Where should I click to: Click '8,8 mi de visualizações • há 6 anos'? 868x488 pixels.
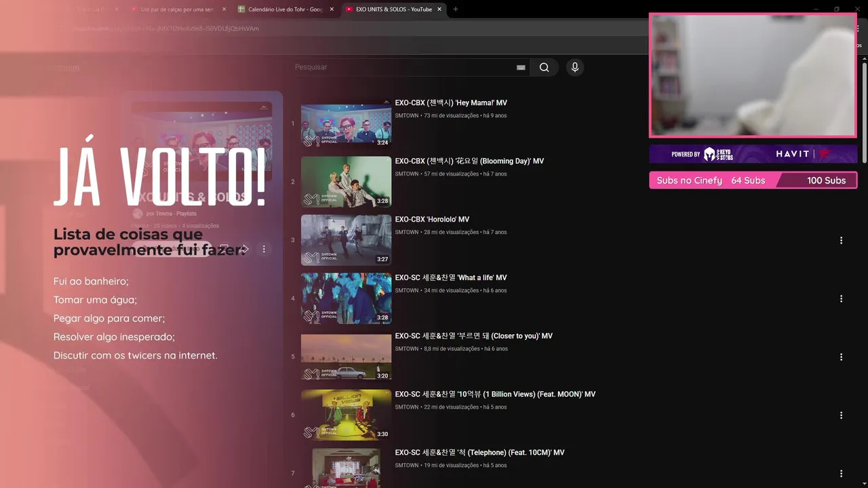click(x=465, y=349)
